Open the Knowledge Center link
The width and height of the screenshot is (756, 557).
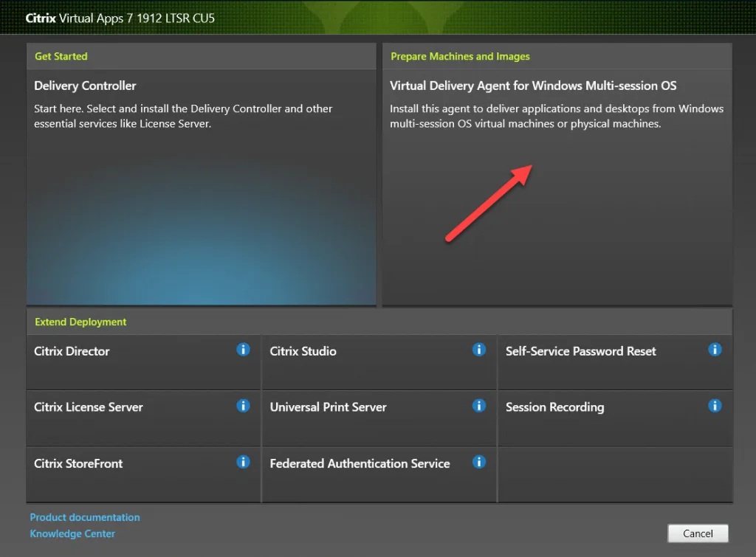coord(72,533)
